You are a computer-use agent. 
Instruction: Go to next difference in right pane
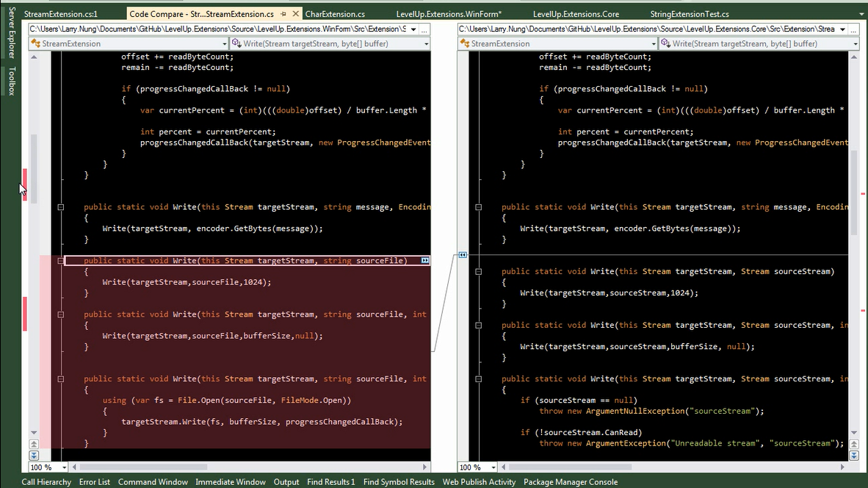tap(854, 456)
